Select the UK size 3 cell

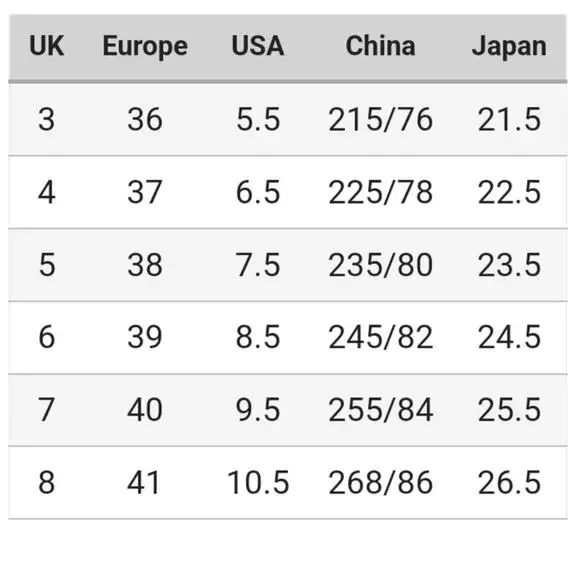[x=47, y=119]
